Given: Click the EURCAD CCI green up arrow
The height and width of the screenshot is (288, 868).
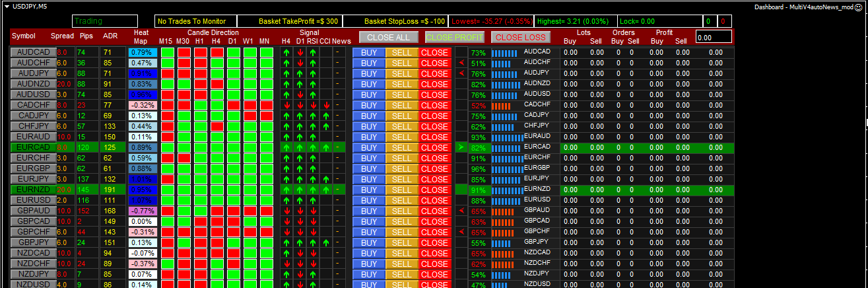Looking at the screenshot, I should [x=326, y=147].
